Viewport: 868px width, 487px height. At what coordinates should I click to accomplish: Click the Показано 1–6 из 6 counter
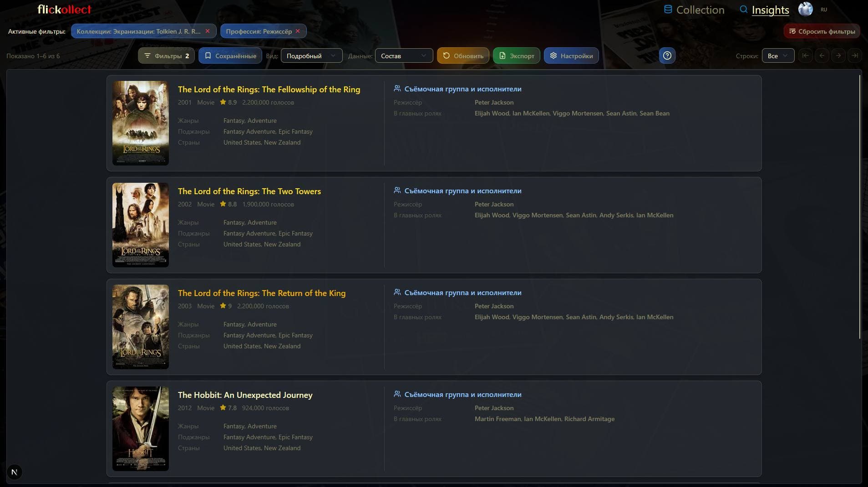33,56
